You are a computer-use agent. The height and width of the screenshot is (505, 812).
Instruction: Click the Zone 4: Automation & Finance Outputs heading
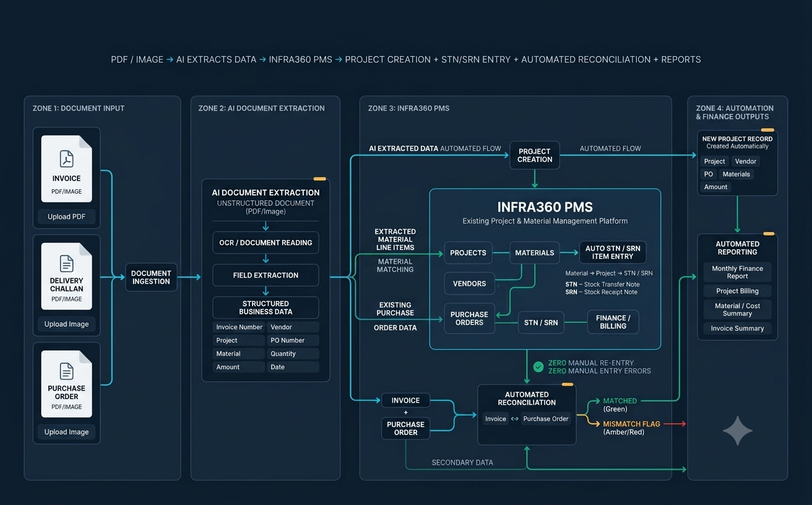[735, 112]
